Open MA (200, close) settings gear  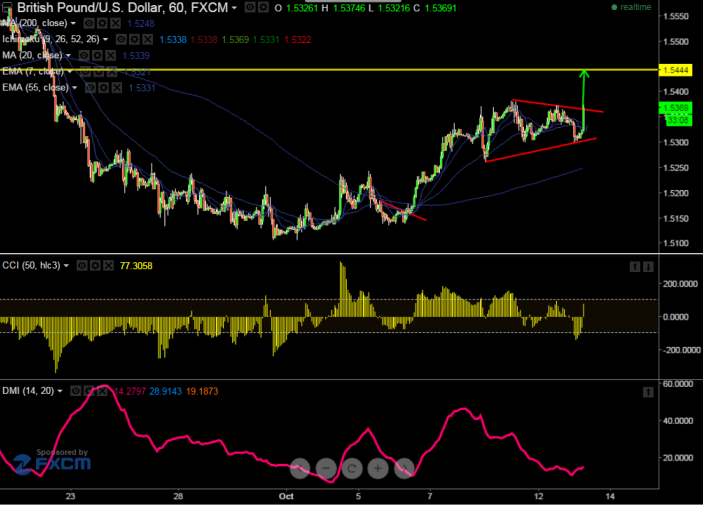pyautogui.click(x=102, y=23)
